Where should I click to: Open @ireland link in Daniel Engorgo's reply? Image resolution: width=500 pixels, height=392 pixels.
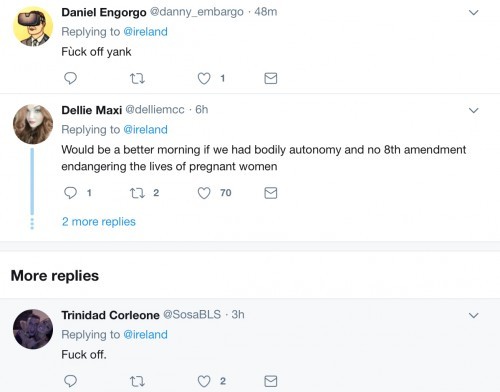coord(145,32)
